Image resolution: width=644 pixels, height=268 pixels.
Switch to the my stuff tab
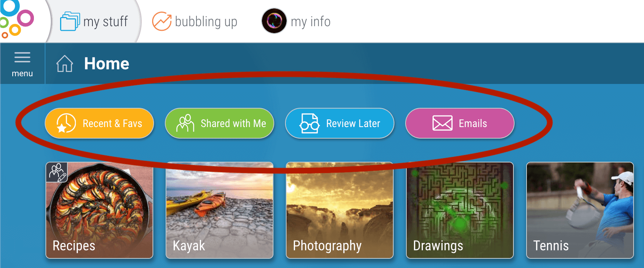(x=94, y=22)
